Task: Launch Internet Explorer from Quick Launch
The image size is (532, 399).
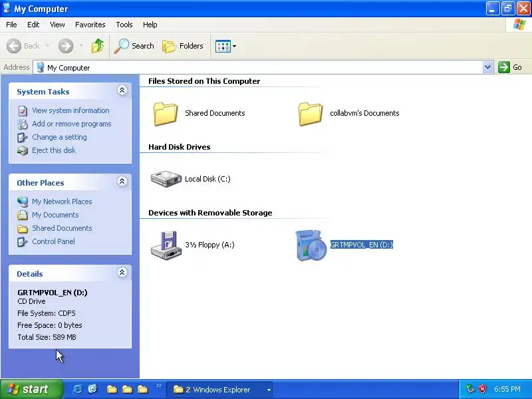Action: click(77, 389)
